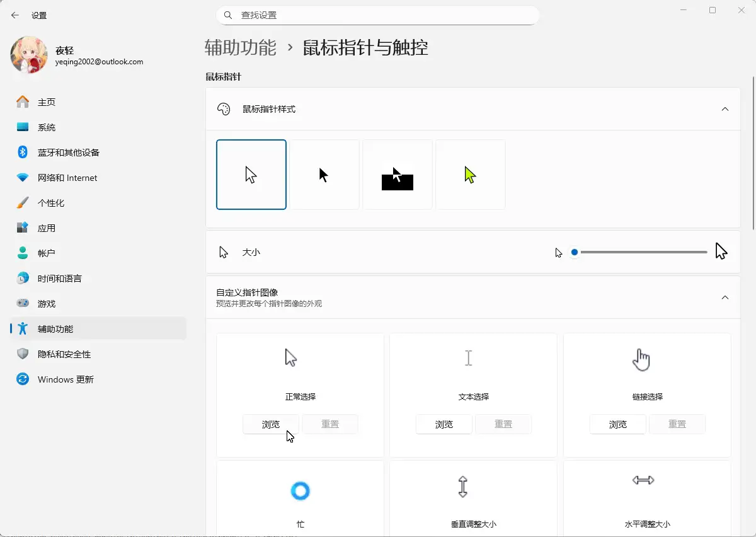
Task: Click the pointer size slider track
Action: click(x=643, y=252)
